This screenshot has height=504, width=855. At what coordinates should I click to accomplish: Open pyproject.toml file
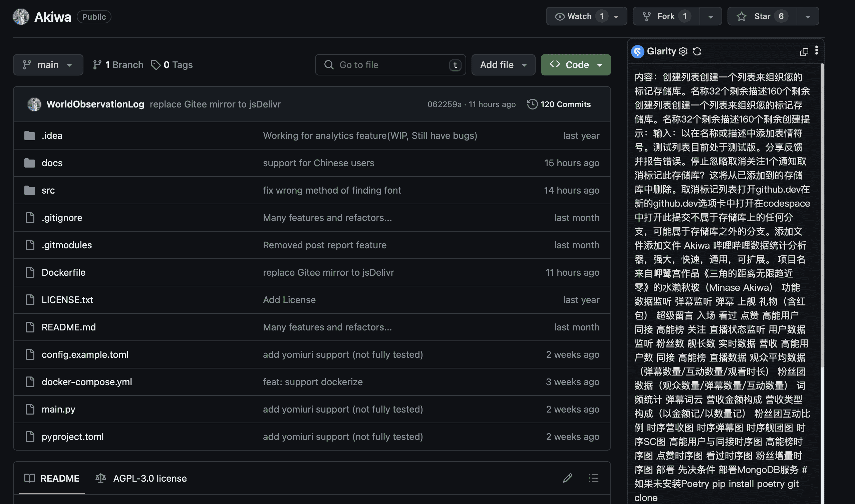point(73,437)
